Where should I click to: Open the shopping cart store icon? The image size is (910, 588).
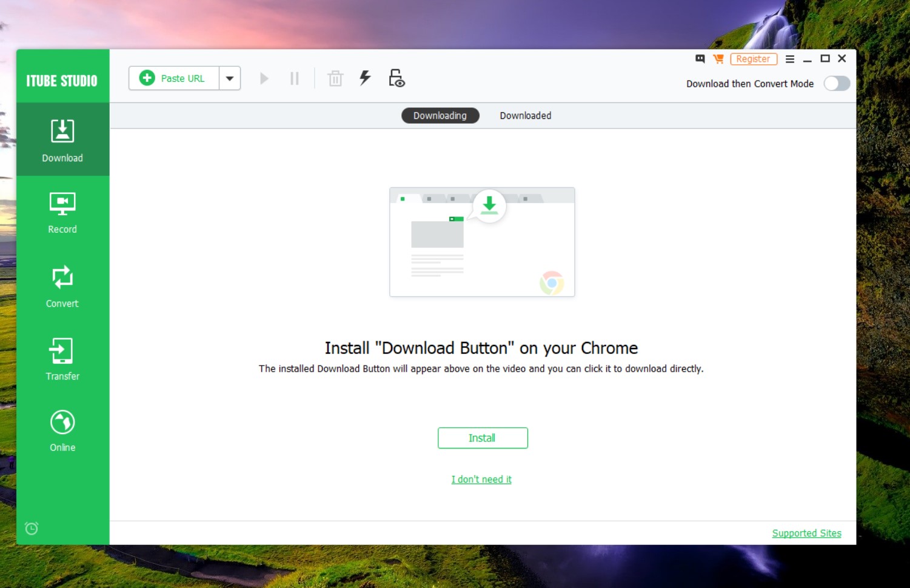pos(718,59)
